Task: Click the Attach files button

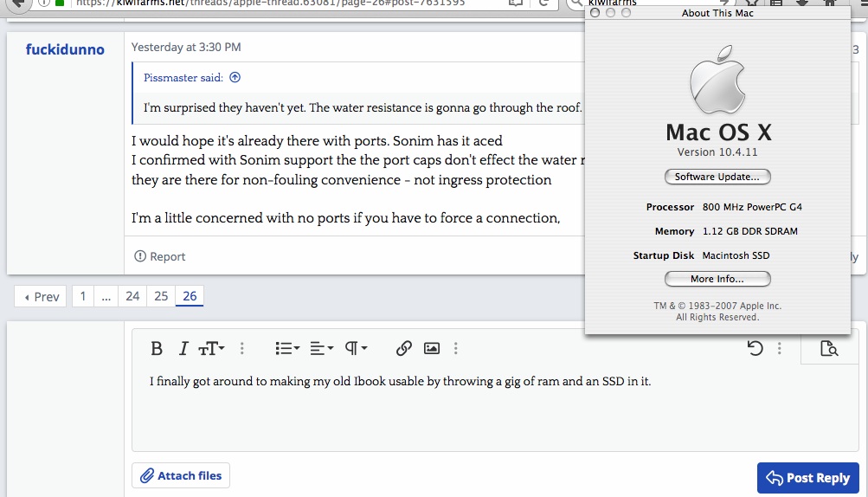Action: coord(181,475)
